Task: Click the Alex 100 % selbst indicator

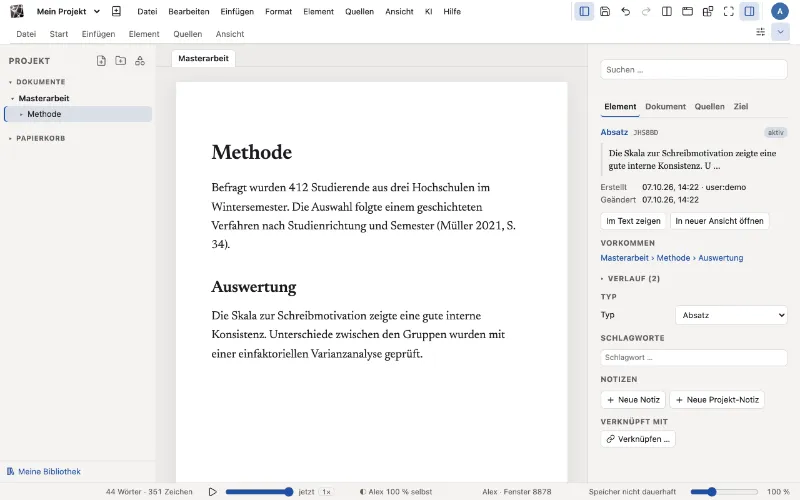Action: (396, 492)
